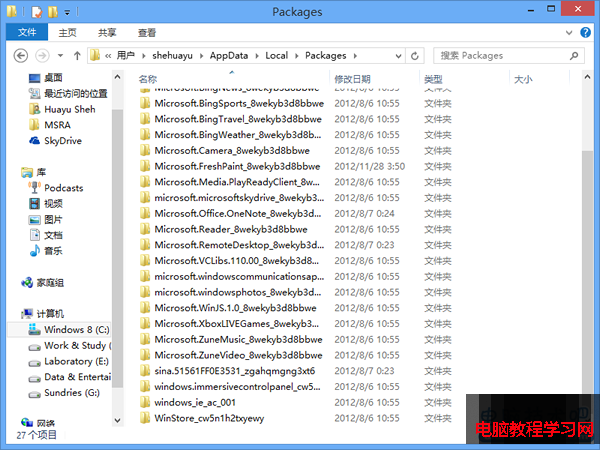Go up one folder level
600x450 pixels.
[x=77, y=56]
